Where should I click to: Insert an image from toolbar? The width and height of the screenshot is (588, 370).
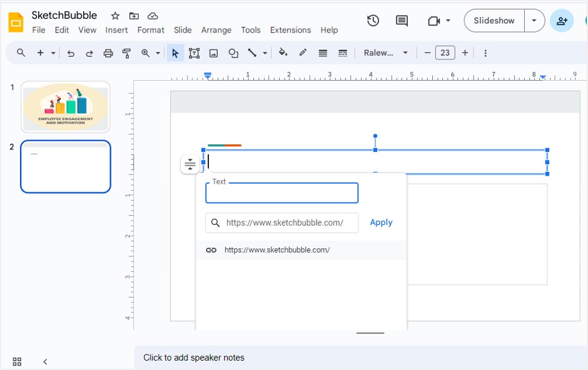tap(213, 53)
